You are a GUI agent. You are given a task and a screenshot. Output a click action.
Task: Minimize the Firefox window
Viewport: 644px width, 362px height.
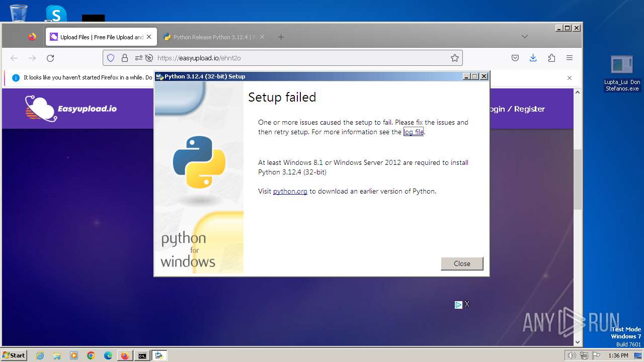pyautogui.click(x=559, y=28)
